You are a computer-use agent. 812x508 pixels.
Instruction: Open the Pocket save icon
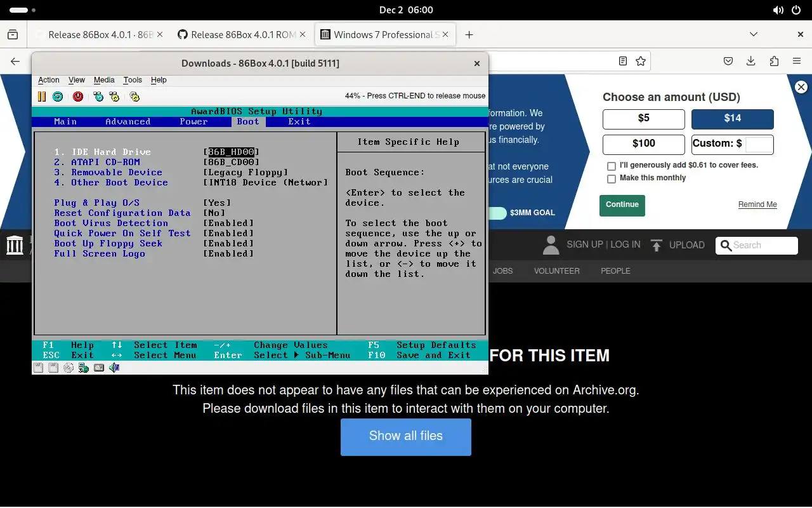729,62
